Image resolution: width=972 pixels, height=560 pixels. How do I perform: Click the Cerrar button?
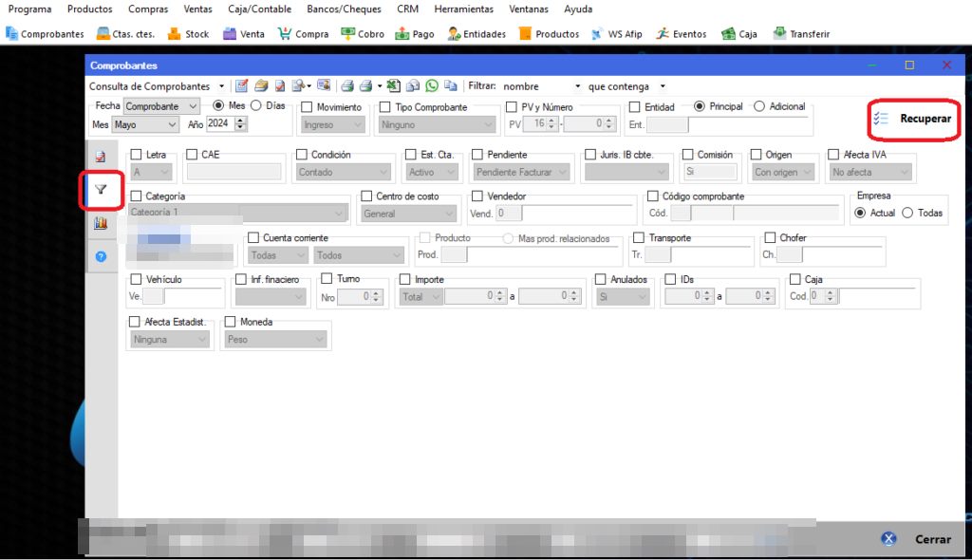[916, 539]
